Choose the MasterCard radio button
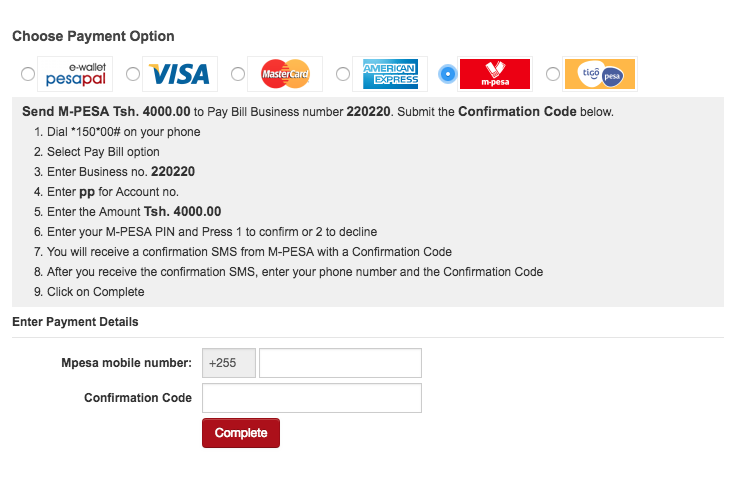Viewport: 736px width, 492px height. [x=238, y=74]
